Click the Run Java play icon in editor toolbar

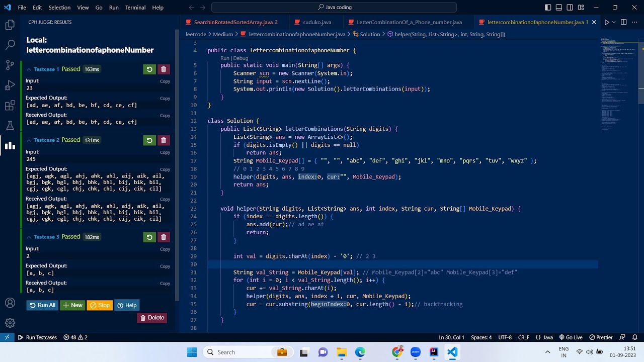pyautogui.click(x=607, y=22)
